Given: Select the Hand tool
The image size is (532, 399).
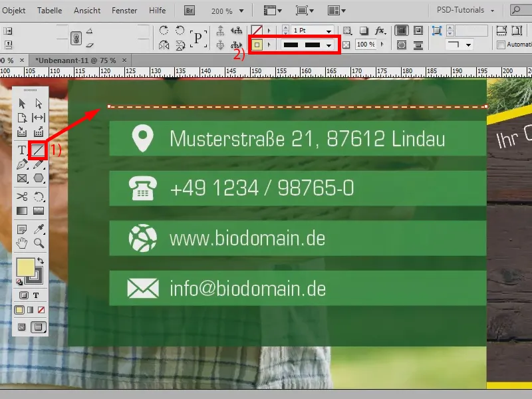Looking at the screenshot, I should coord(22,243).
